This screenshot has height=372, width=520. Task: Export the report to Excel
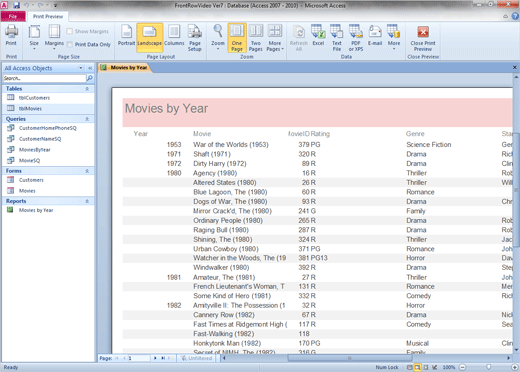tap(318, 35)
